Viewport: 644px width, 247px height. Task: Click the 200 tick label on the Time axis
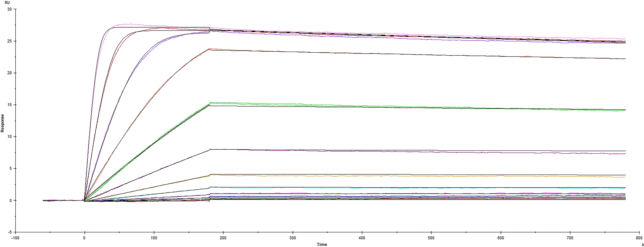pos(223,238)
